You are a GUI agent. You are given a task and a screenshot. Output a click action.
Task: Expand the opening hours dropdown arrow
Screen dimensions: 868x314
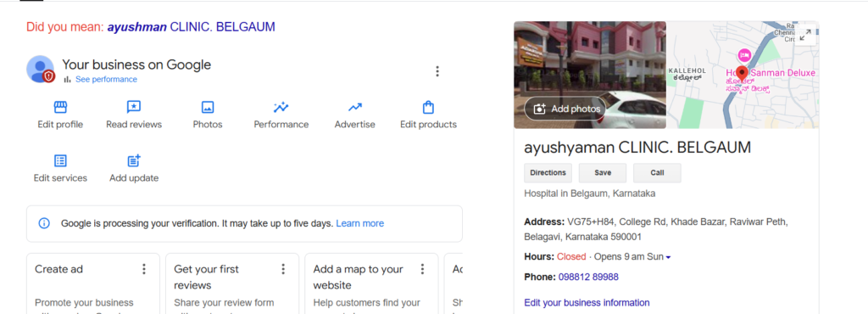tap(668, 257)
